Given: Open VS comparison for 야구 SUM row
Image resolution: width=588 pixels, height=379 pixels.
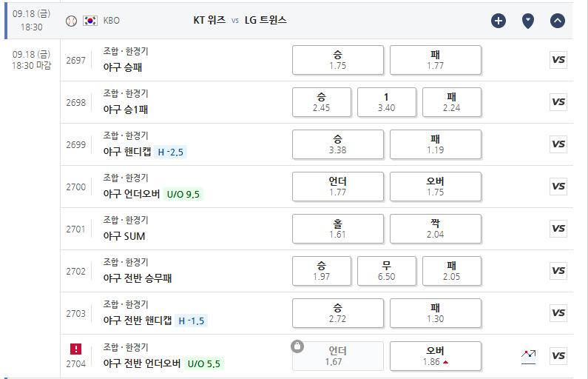Looking at the screenshot, I should coord(558,229).
